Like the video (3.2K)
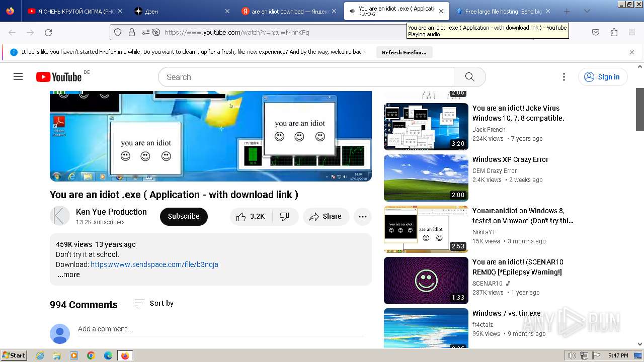The height and width of the screenshot is (362, 644). (251, 216)
